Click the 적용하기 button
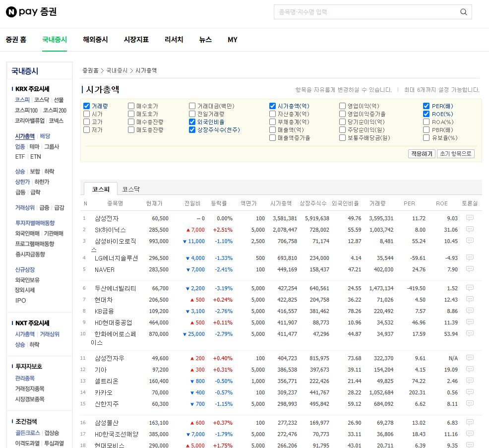 tap(421, 154)
